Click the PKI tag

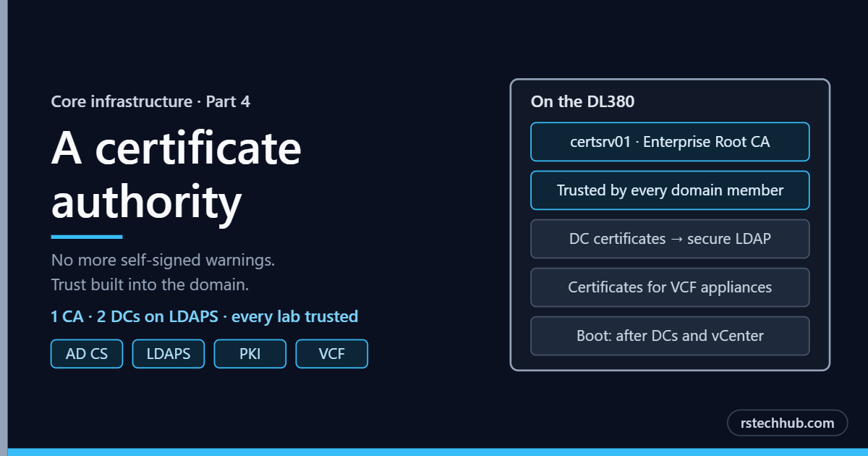click(250, 354)
